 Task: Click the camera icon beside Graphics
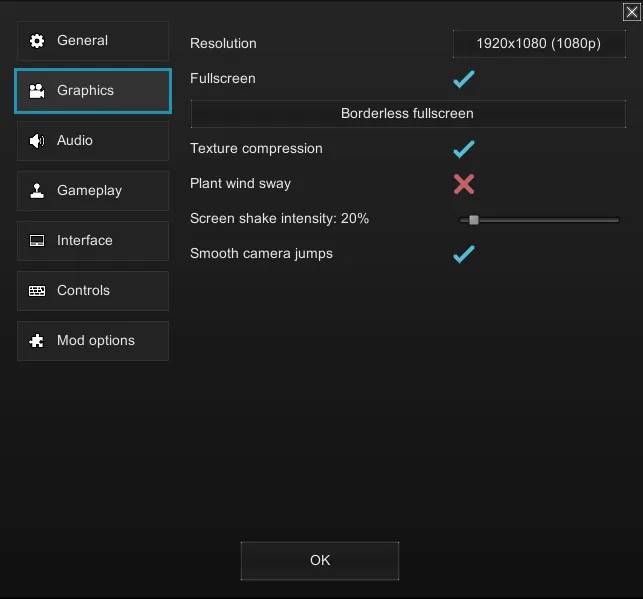click(37, 91)
